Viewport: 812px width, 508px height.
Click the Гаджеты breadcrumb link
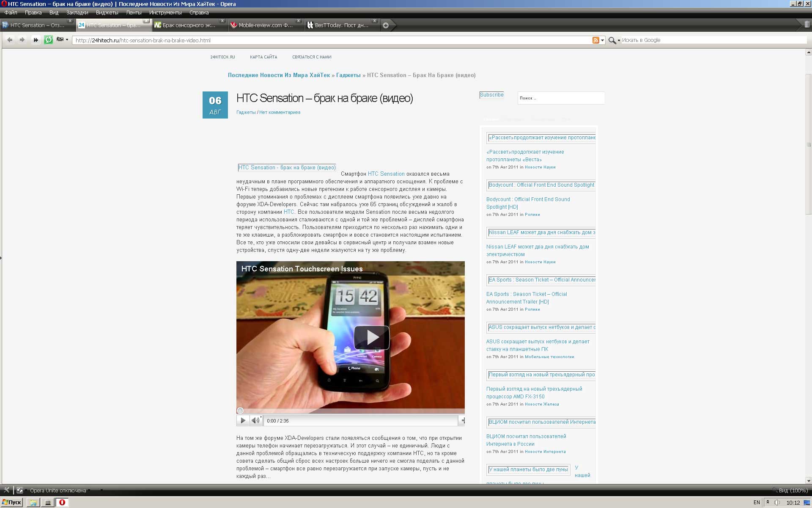click(x=348, y=75)
